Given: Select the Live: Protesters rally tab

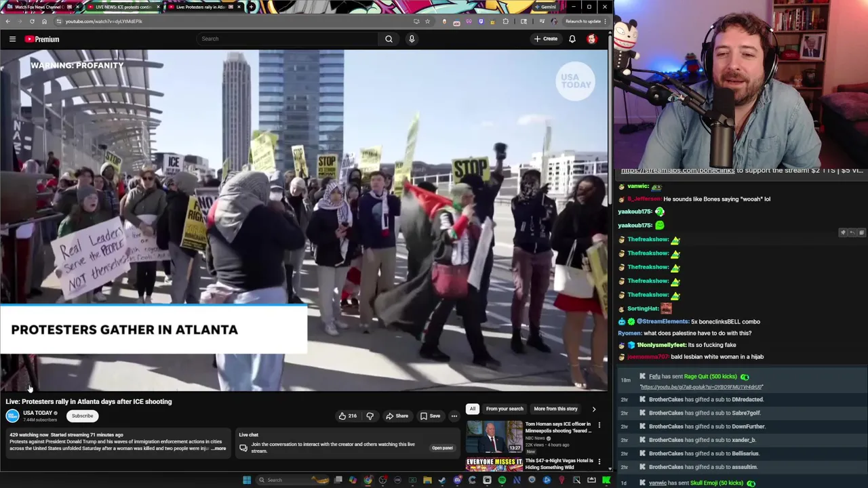Looking at the screenshot, I should pyautogui.click(x=203, y=7).
